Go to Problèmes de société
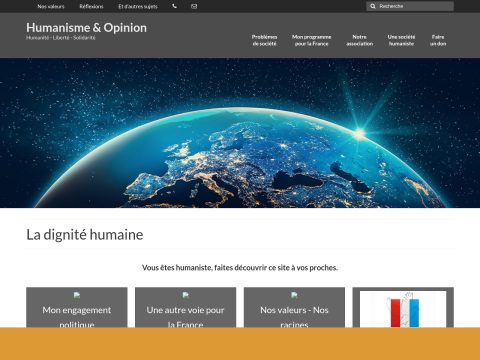The width and height of the screenshot is (480, 360). (x=264, y=40)
